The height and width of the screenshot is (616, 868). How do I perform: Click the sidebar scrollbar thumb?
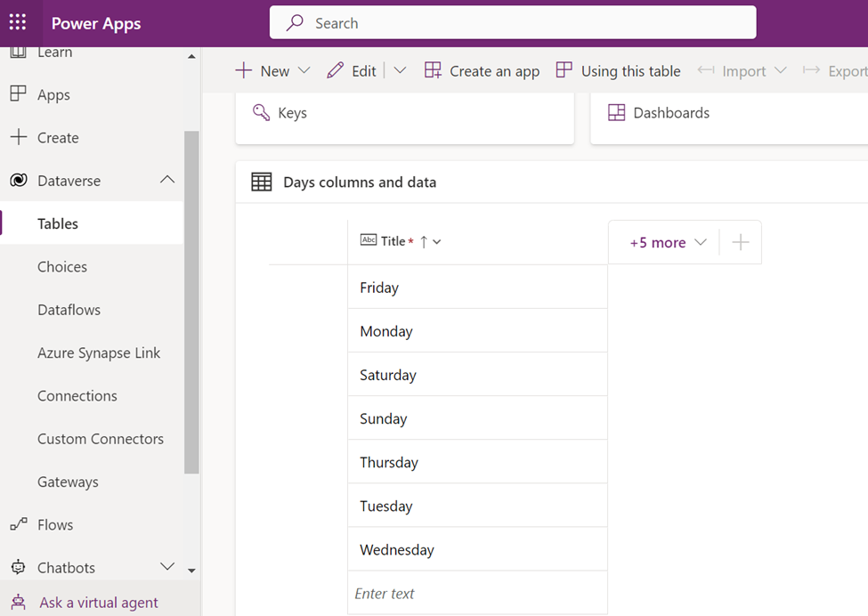(x=191, y=302)
